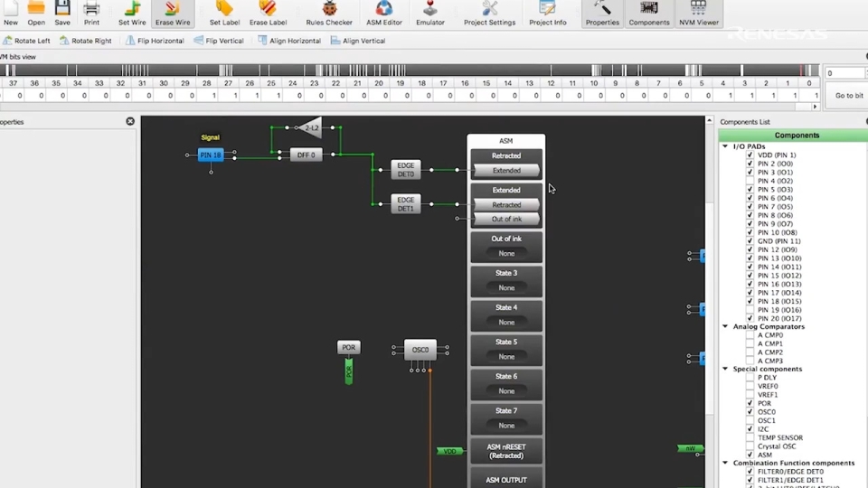Select the POR block

[x=348, y=347]
